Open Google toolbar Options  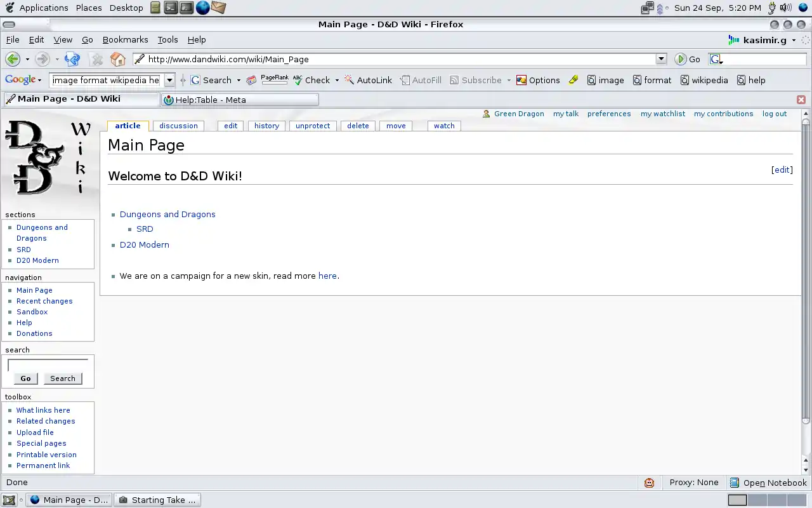pos(538,80)
